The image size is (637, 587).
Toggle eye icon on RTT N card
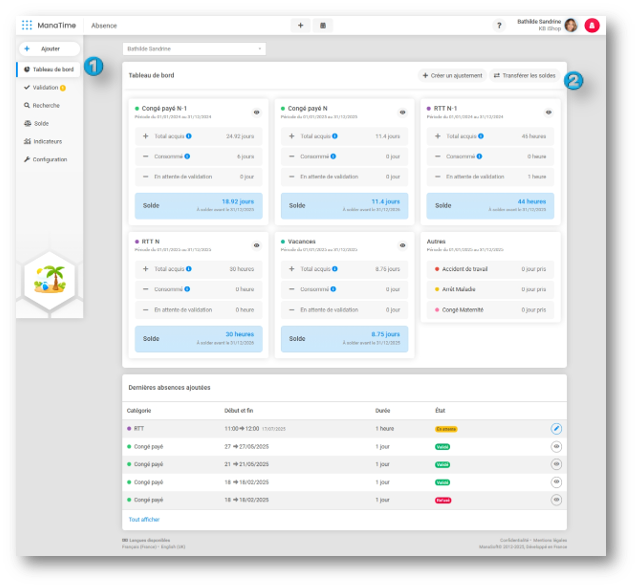pos(256,245)
